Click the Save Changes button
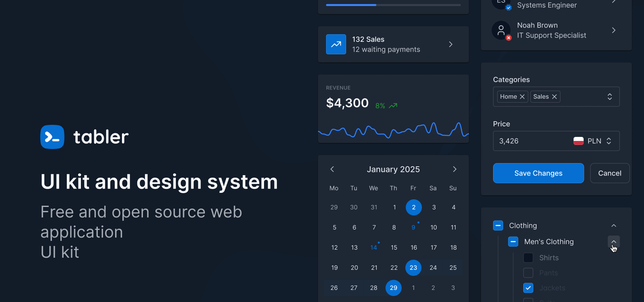 (538, 173)
